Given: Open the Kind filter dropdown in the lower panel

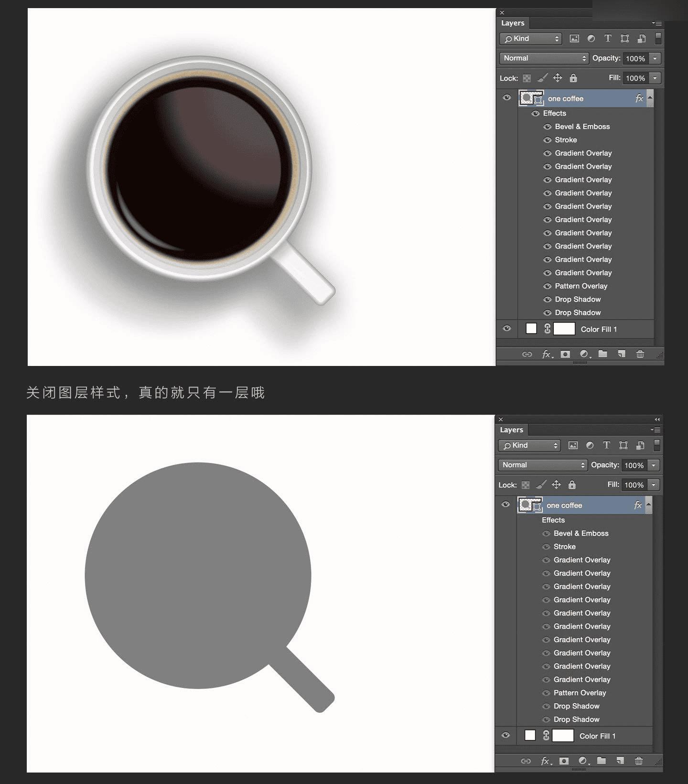Looking at the screenshot, I should point(529,445).
